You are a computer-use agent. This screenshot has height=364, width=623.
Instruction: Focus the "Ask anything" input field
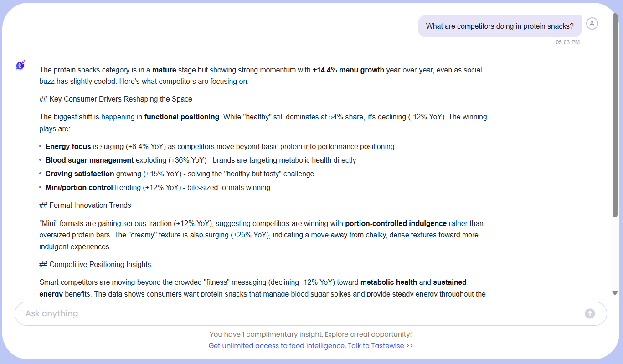point(301,313)
